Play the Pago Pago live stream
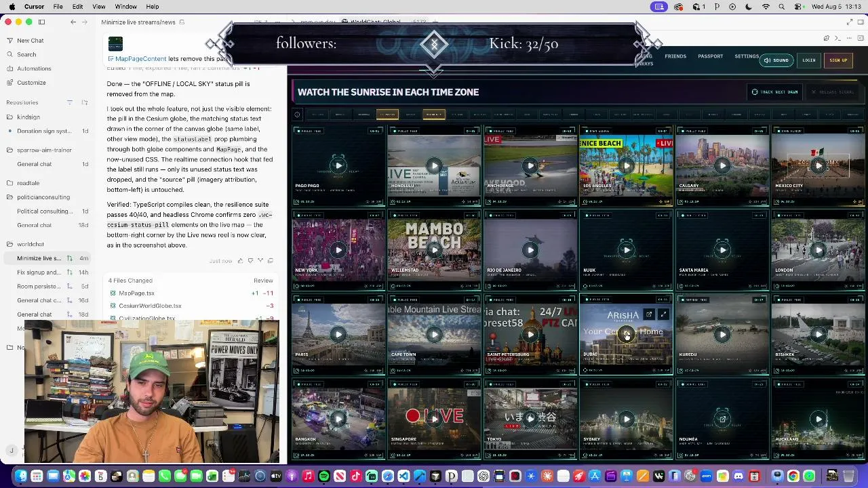 point(338,165)
